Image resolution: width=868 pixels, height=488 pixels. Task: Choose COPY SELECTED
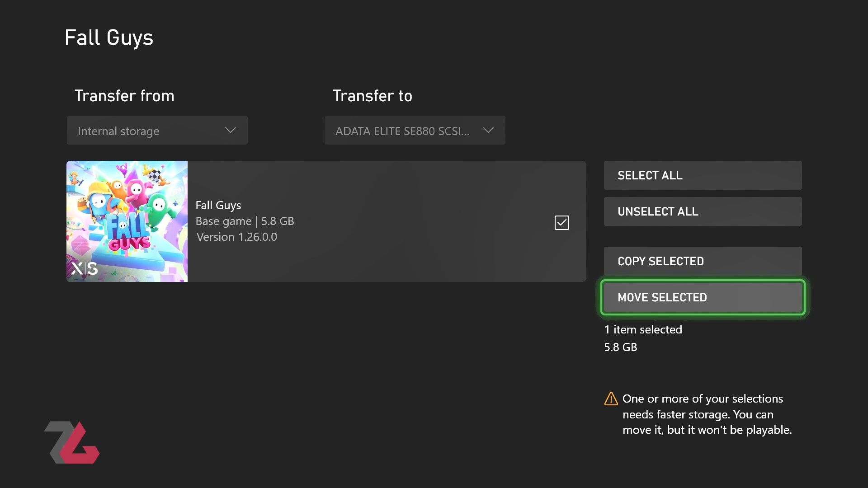point(703,261)
